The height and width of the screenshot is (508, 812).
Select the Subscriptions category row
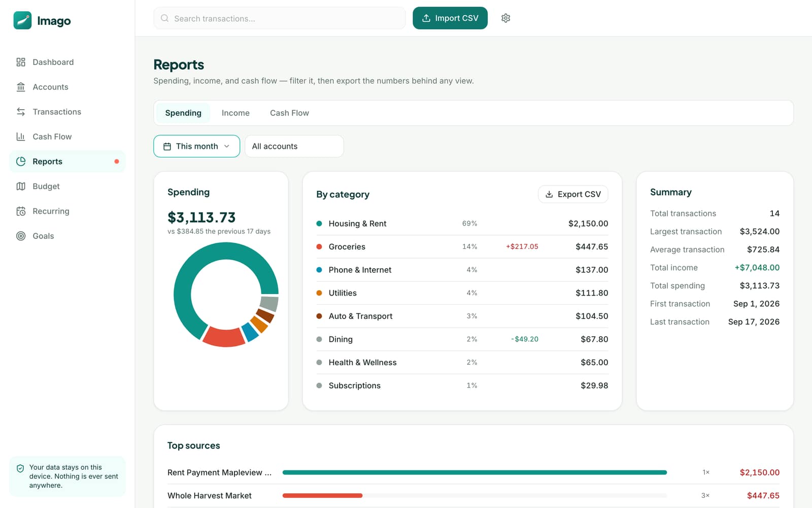[462, 386]
